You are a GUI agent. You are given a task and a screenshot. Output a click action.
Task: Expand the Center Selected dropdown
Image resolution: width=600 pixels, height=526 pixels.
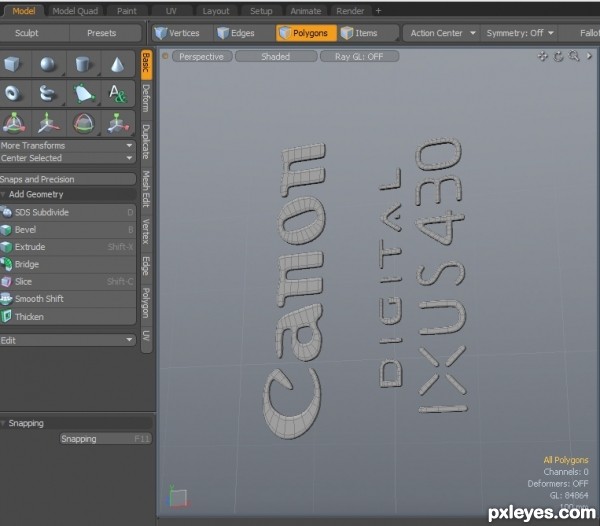(x=67, y=158)
